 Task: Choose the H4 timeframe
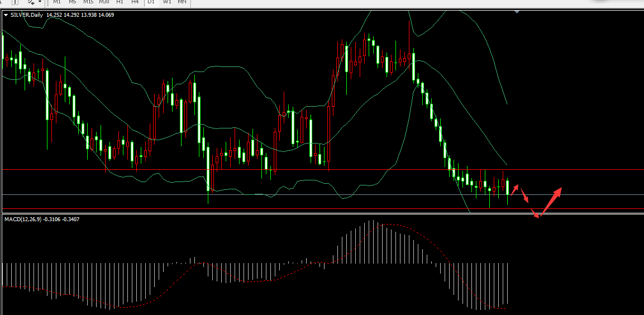pyautogui.click(x=135, y=2)
